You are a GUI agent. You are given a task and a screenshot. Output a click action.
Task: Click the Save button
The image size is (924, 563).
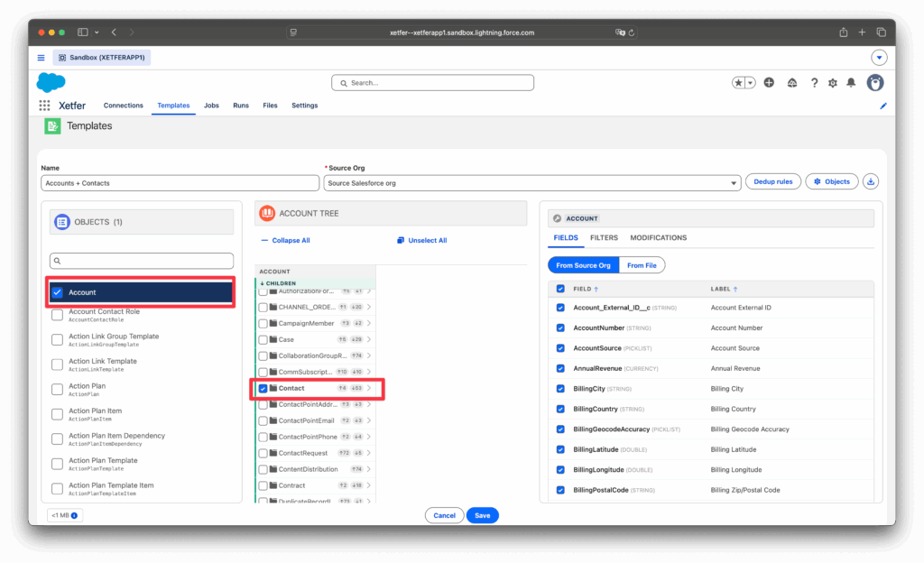tap(483, 516)
